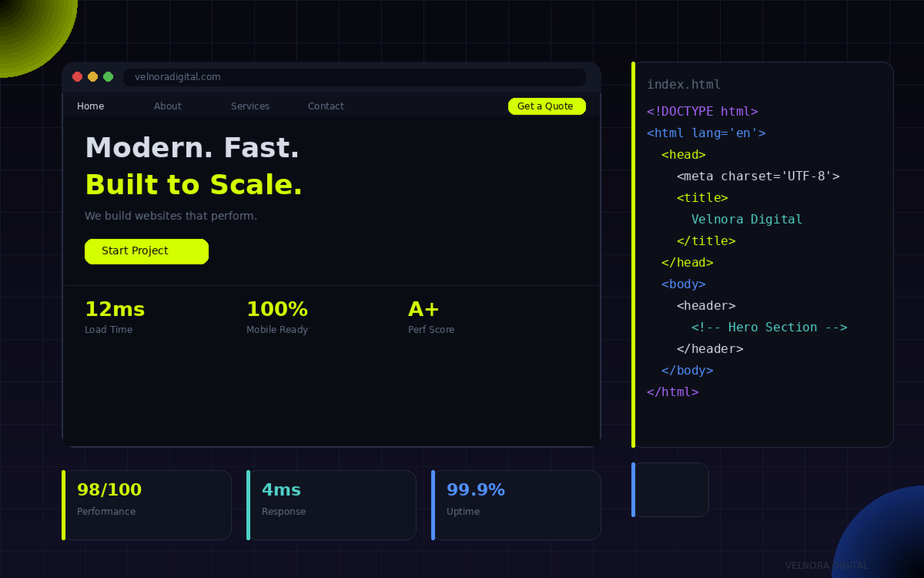Click the meta charset='UTF-8' line
Screen dimensions: 924x578
point(758,176)
